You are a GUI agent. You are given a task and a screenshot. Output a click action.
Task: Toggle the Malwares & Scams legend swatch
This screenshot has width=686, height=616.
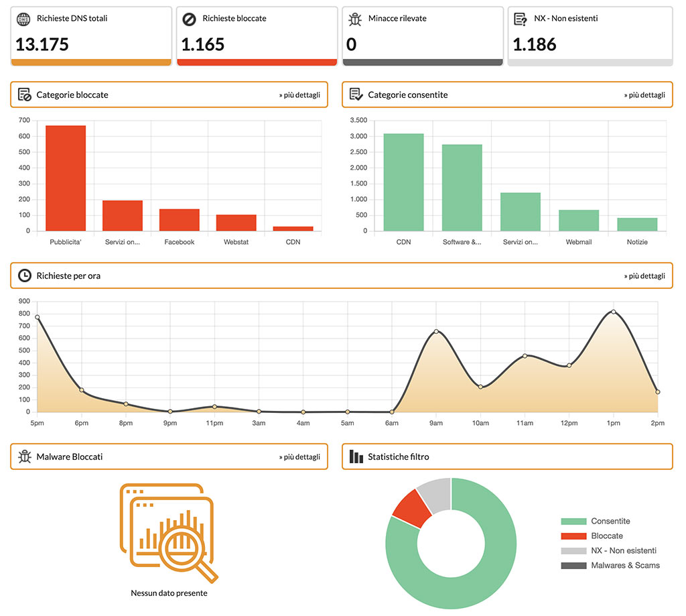click(573, 565)
